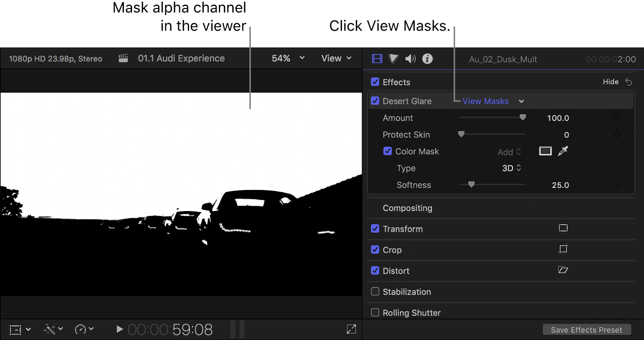Open the Retime speedometer menu
The width and height of the screenshot is (644, 340).
pos(84,329)
